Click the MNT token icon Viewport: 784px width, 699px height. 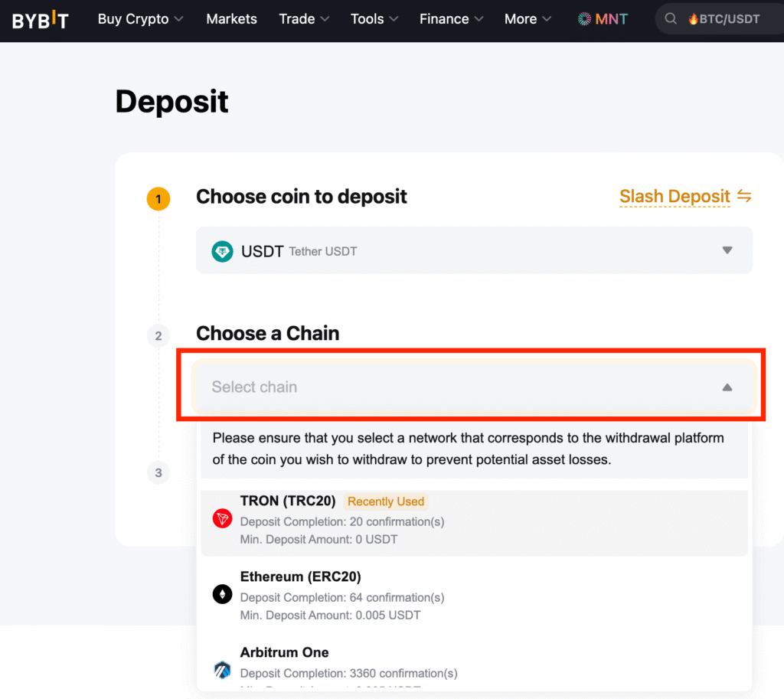(x=585, y=19)
